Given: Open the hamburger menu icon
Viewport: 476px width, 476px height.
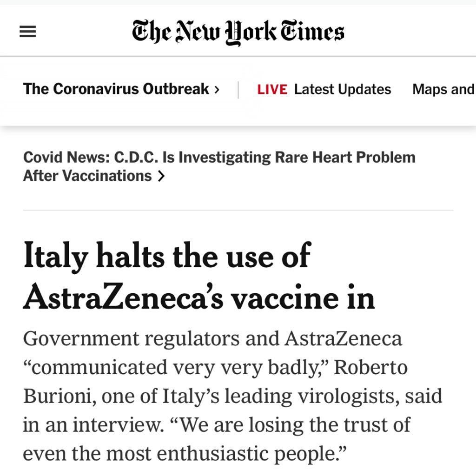Looking at the screenshot, I should (x=27, y=32).
